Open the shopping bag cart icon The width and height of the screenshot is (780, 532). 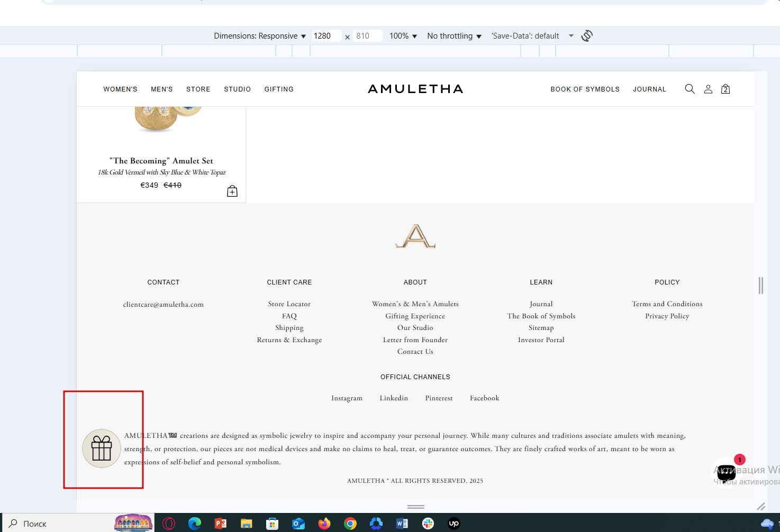pyautogui.click(x=725, y=89)
